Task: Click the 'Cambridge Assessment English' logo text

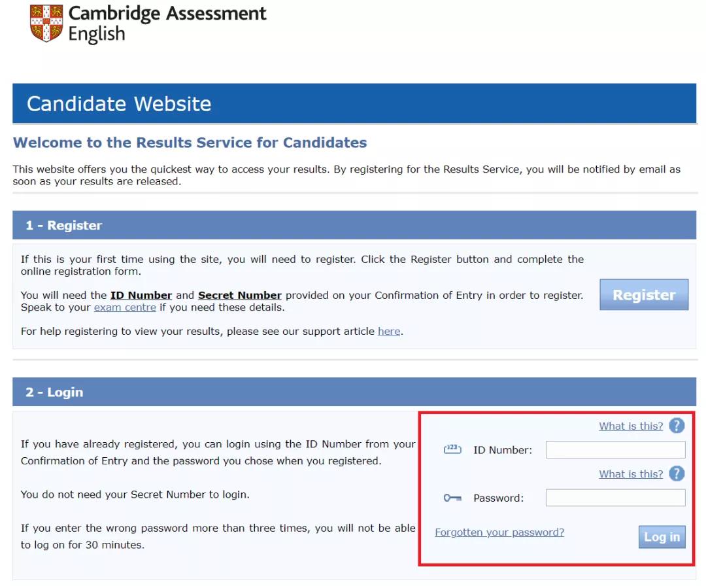Action: coord(167,24)
